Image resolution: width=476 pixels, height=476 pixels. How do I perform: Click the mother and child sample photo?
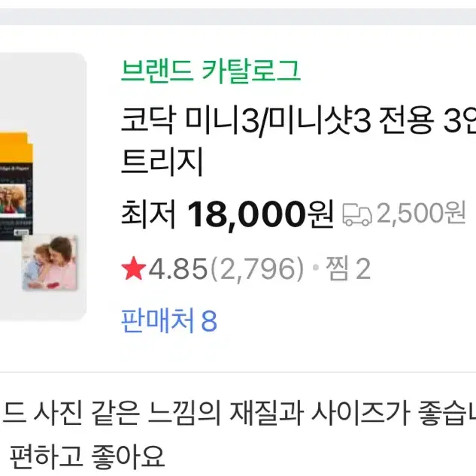click(49, 262)
